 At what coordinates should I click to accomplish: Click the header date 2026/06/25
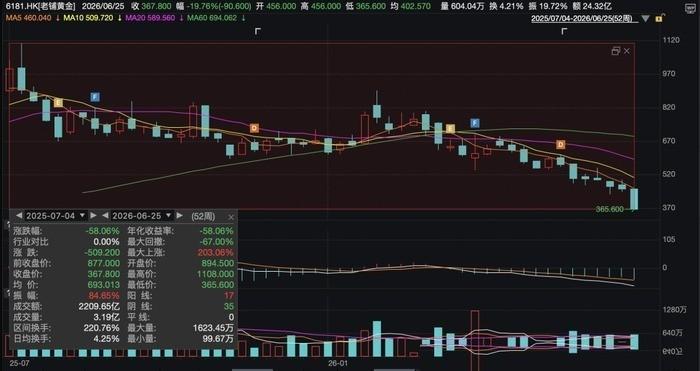tap(103, 6)
